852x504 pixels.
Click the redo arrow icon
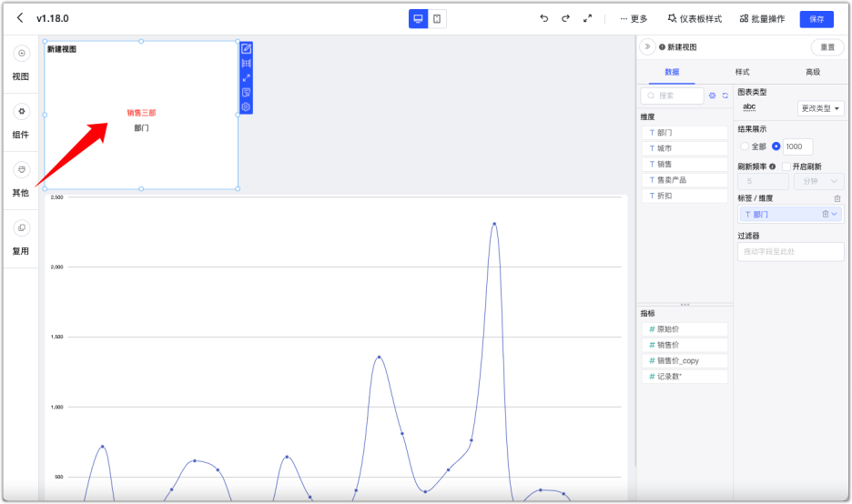[565, 18]
